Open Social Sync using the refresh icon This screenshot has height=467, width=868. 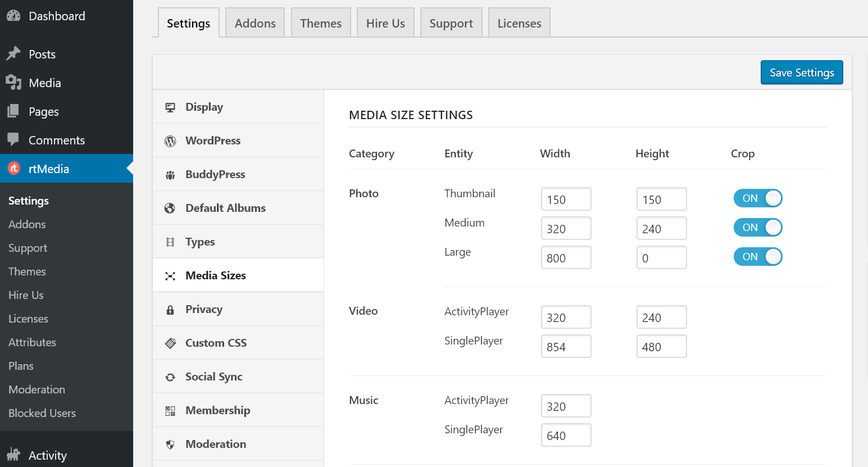(x=170, y=377)
